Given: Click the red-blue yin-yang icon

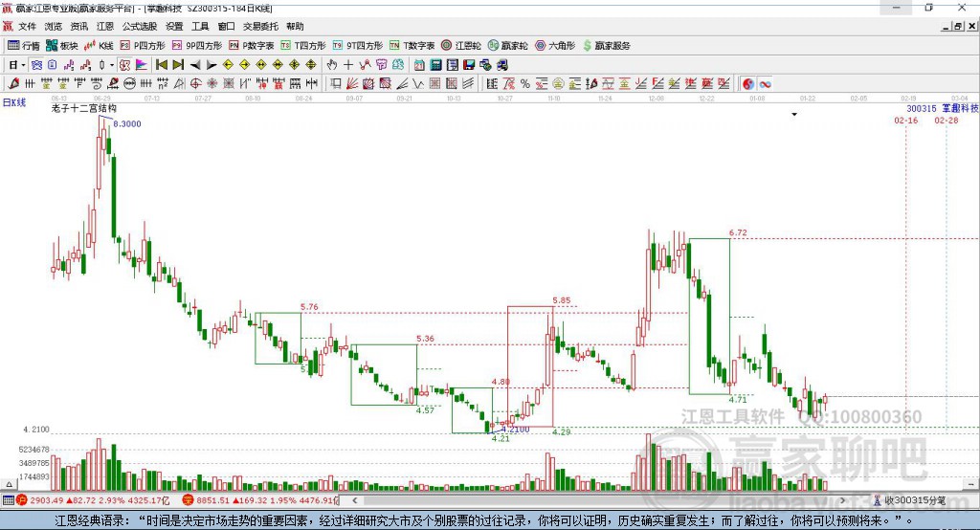Looking at the screenshot, I should [x=748, y=84].
